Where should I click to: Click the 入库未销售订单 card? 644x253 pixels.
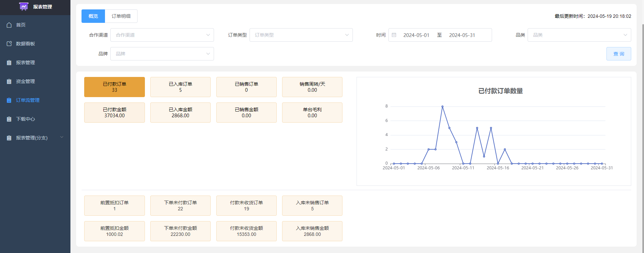coord(312,206)
